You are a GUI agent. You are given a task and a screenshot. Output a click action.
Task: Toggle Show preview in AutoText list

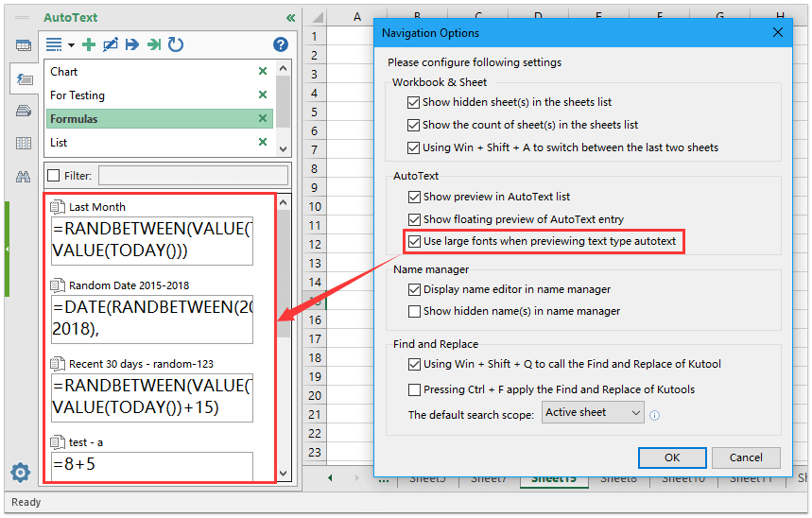(414, 198)
